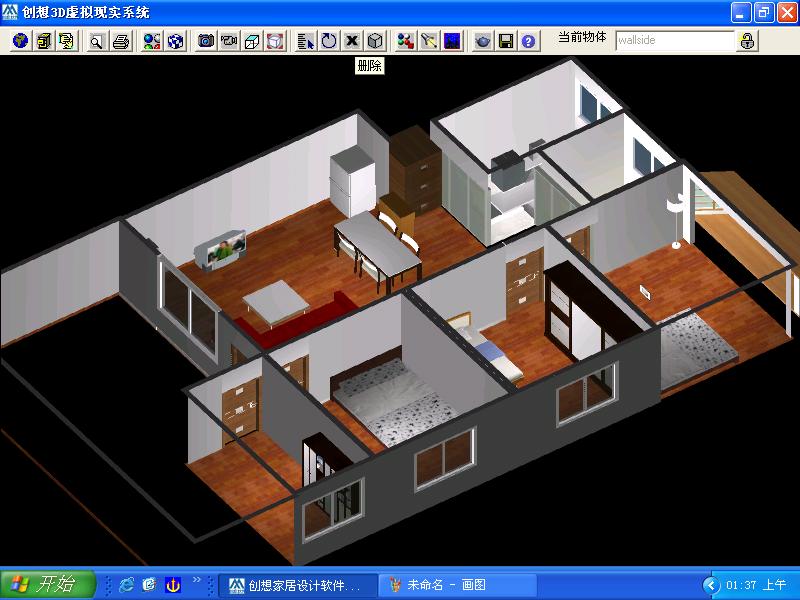This screenshot has height=600, width=800.
Task: Select the white refrigerator in the 3D view
Action: (x=353, y=181)
